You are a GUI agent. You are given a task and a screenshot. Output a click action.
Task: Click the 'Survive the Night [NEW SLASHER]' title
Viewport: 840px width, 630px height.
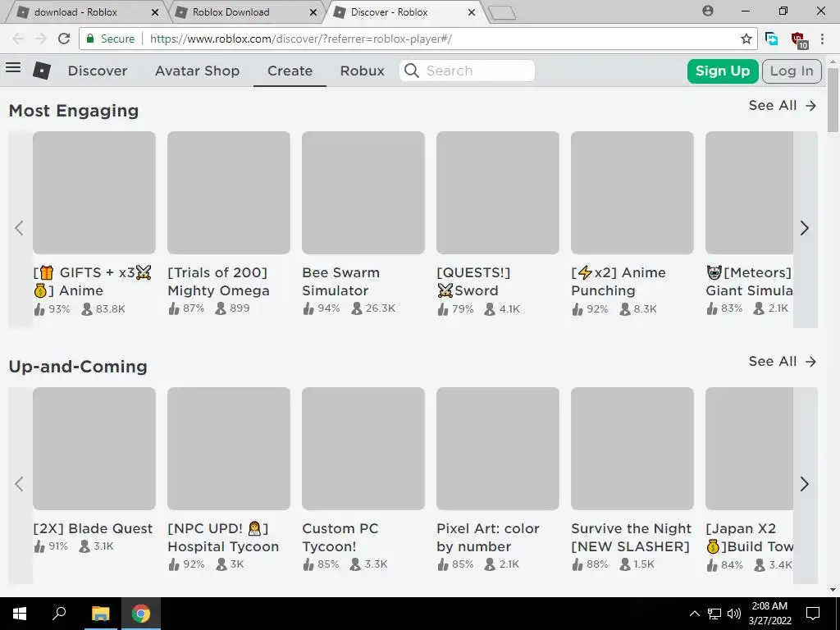click(x=632, y=538)
